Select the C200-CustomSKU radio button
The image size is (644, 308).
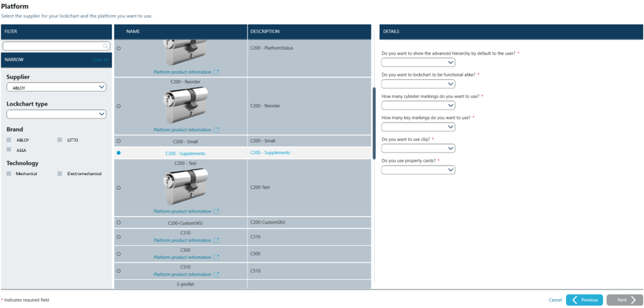pos(119,222)
